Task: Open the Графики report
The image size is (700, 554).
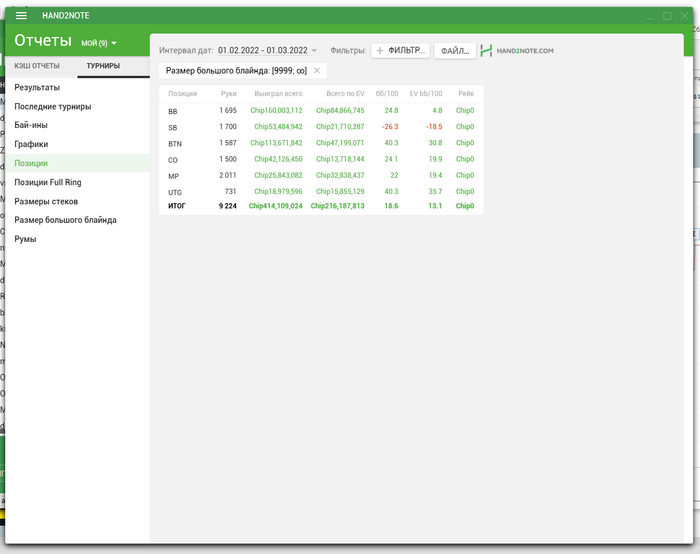Action: pos(78,144)
